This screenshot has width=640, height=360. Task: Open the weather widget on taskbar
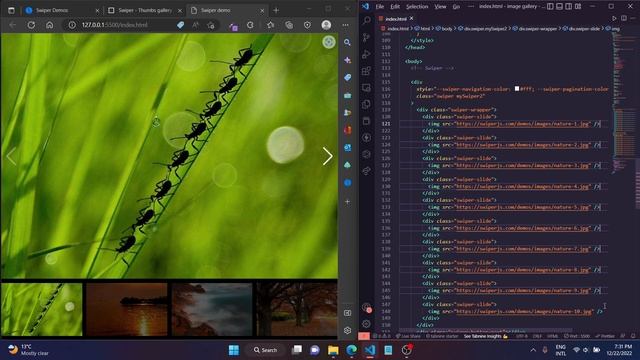29,350
